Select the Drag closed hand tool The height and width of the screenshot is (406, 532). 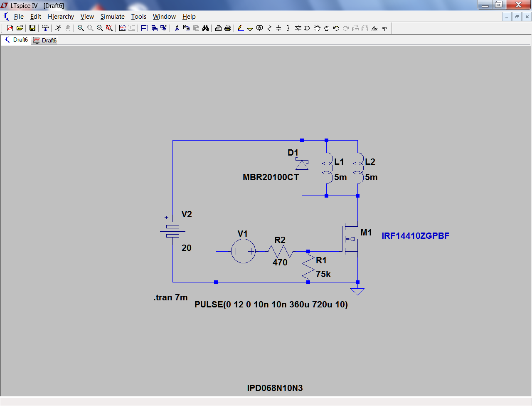[327, 28]
